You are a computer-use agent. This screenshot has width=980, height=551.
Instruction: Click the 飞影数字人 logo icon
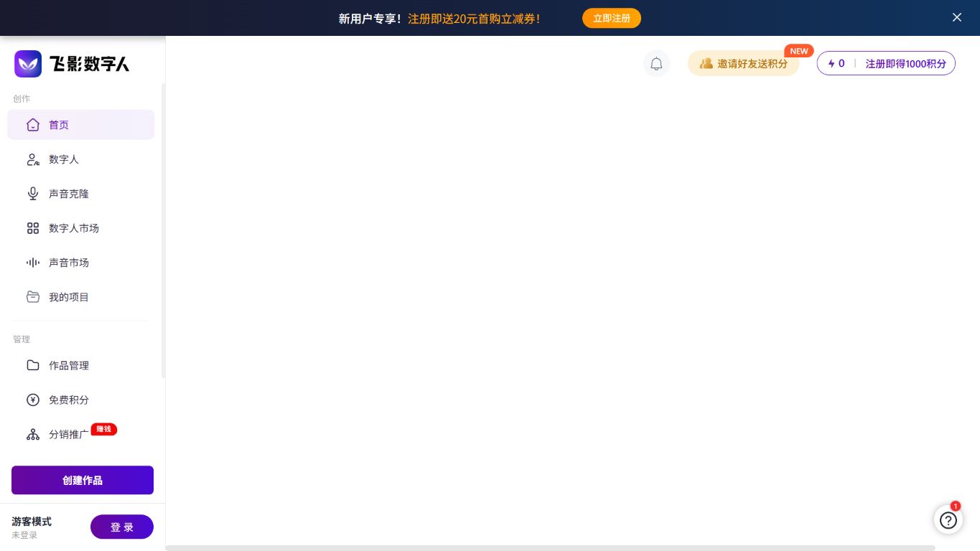(x=28, y=64)
